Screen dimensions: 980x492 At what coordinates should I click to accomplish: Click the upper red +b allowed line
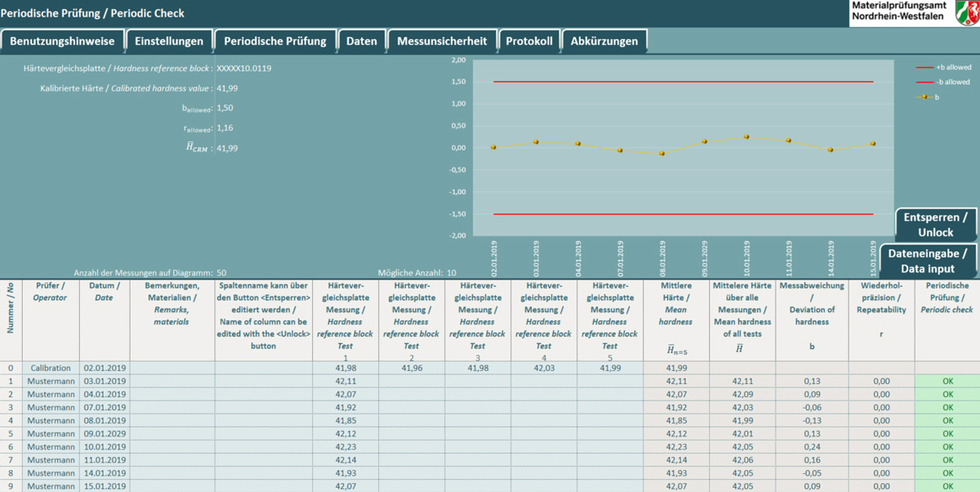click(683, 82)
